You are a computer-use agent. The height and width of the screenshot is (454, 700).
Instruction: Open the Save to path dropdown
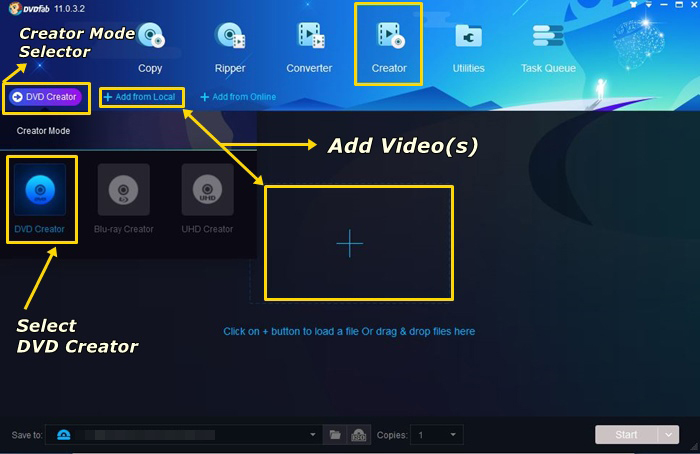[312, 435]
